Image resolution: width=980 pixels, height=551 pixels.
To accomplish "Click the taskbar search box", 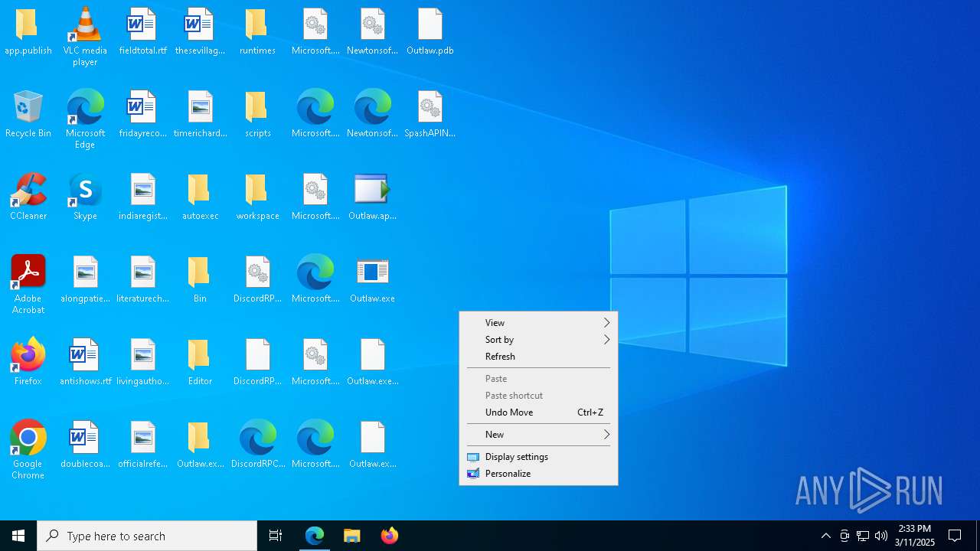I will click(x=147, y=536).
